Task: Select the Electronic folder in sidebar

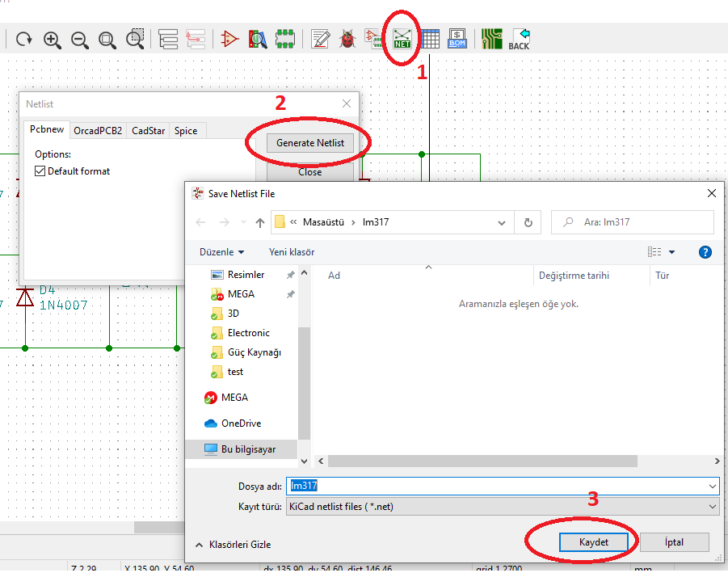Action: 248,333
